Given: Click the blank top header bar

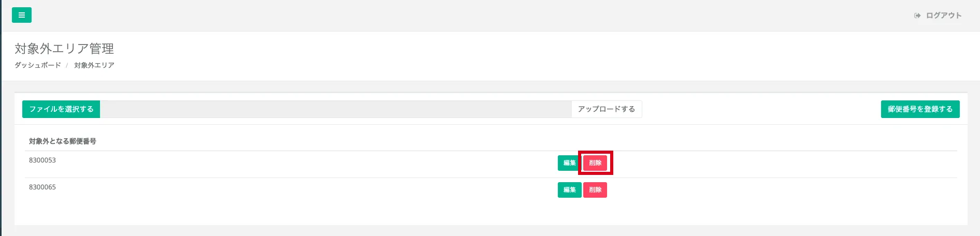Looking at the screenshot, I should pos(466,15).
